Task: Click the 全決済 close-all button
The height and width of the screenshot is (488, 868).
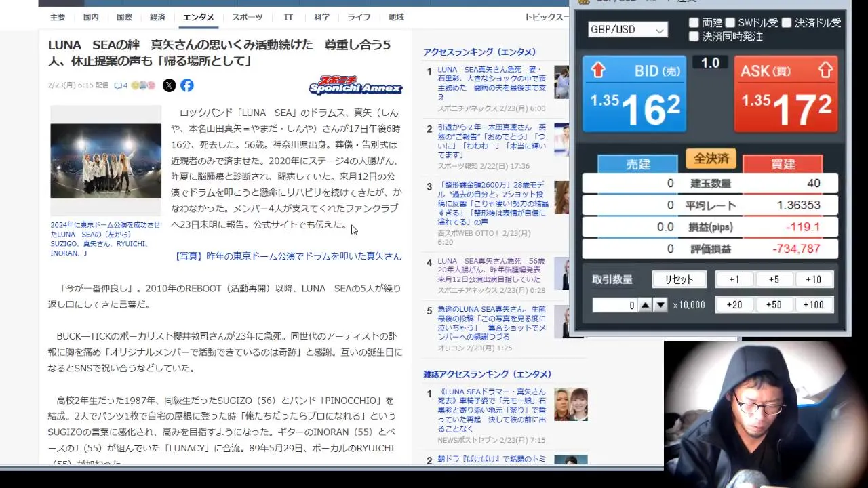Action: point(711,159)
